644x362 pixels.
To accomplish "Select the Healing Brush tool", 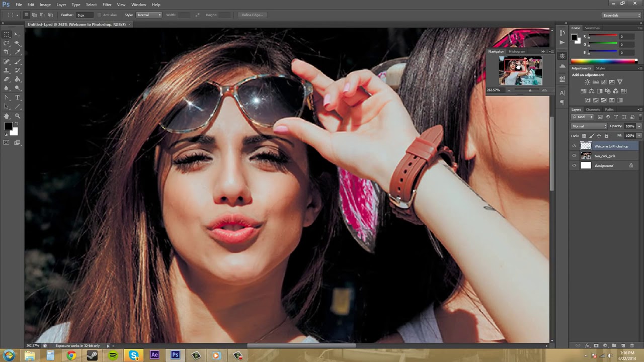I will point(7,62).
